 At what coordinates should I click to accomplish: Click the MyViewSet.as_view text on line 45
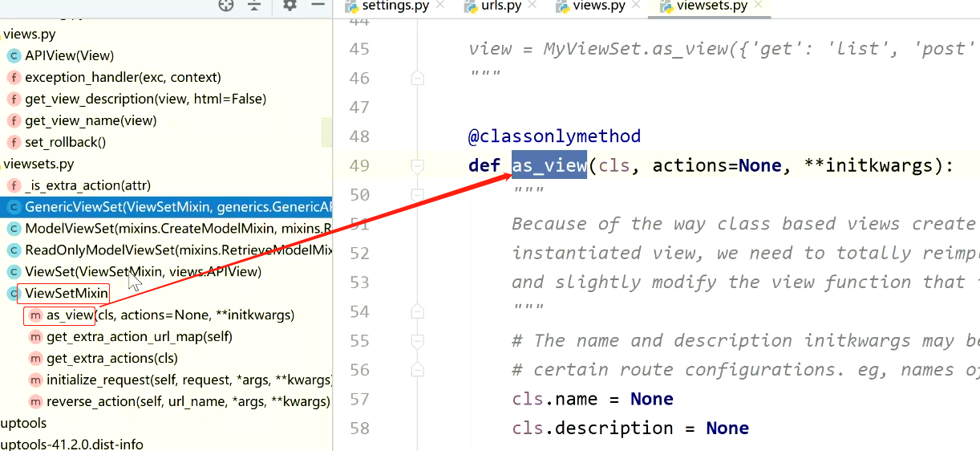[x=636, y=49]
